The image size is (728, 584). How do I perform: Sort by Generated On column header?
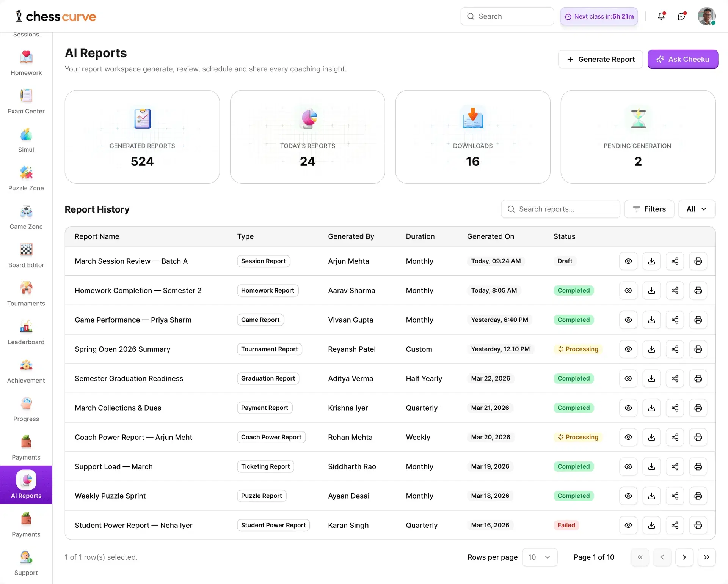[x=491, y=236]
